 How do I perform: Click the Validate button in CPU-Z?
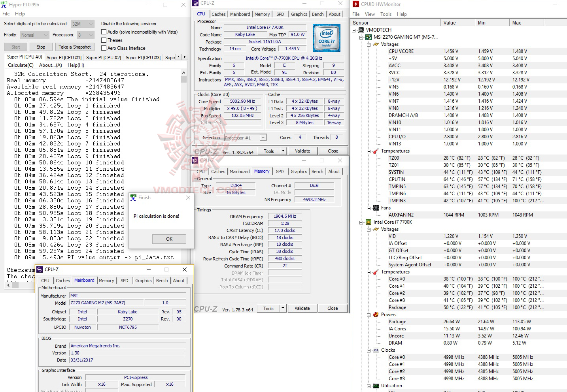click(302, 151)
